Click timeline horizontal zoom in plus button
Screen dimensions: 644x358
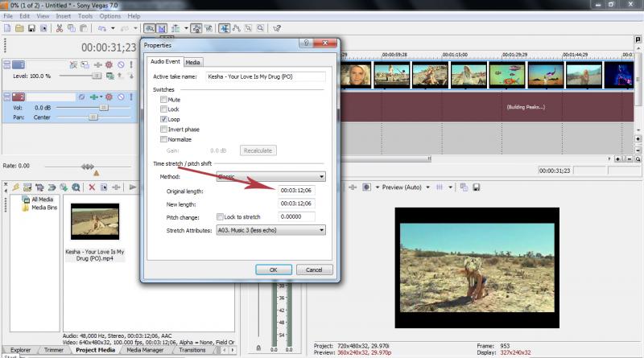tap(617, 158)
